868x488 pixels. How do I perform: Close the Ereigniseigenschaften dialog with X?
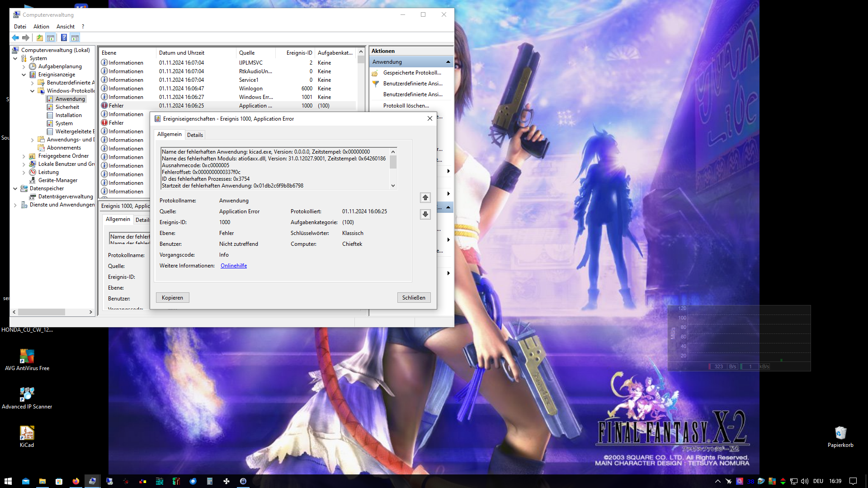click(x=430, y=119)
